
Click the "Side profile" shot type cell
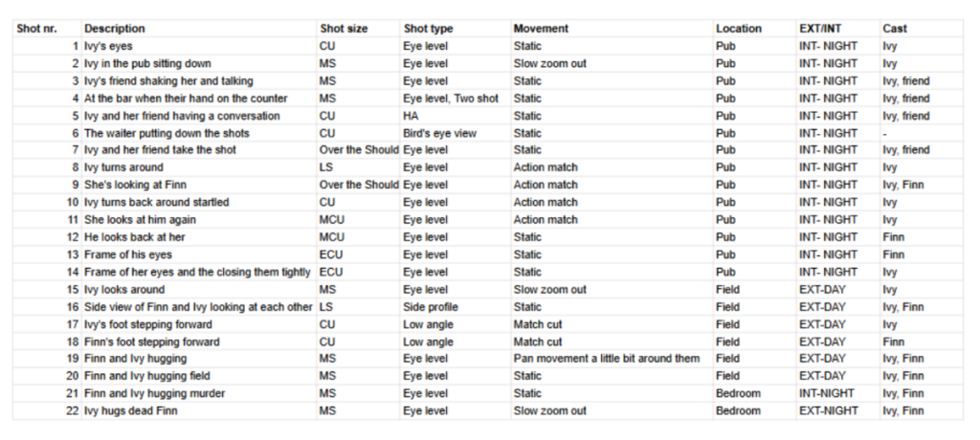[431, 307]
